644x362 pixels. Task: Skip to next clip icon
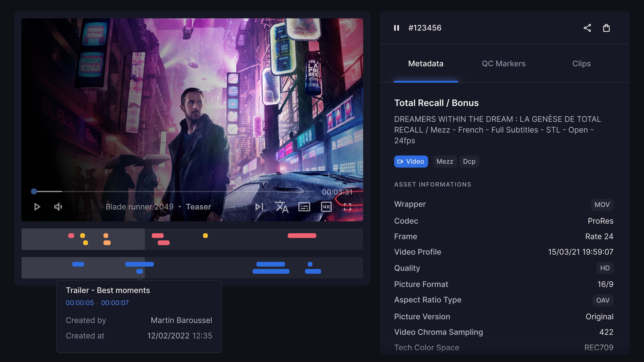259,207
